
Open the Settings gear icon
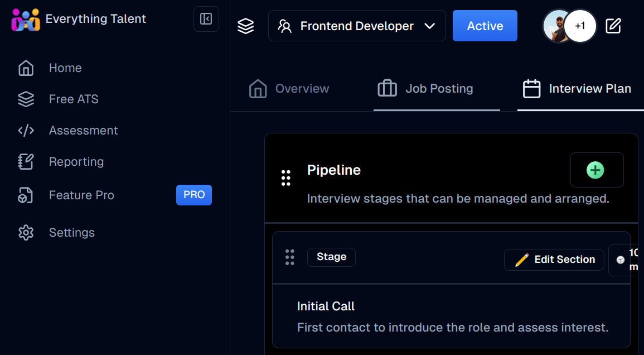[x=26, y=233]
